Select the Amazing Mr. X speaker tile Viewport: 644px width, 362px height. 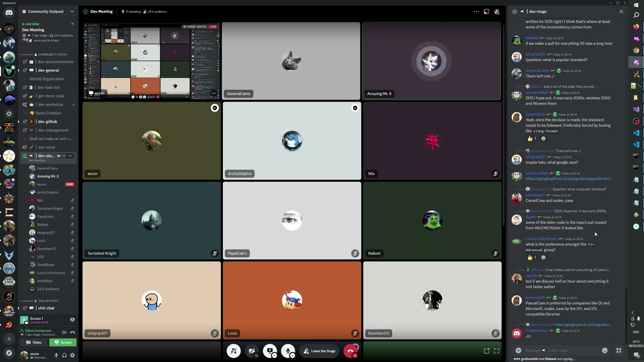(432, 61)
